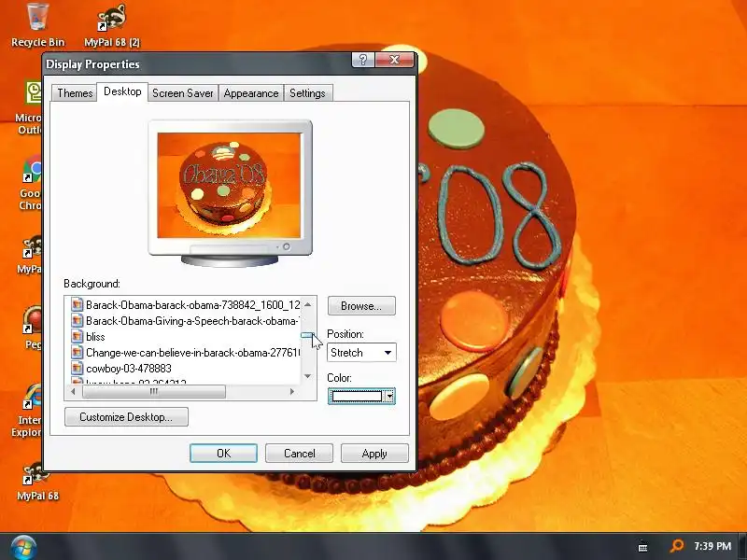Open the MyPal 68 (2) desktop shortcut

(112, 25)
